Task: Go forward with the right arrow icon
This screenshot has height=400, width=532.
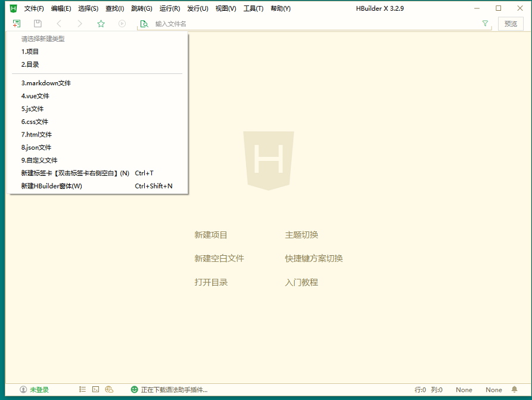Action: click(80, 23)
